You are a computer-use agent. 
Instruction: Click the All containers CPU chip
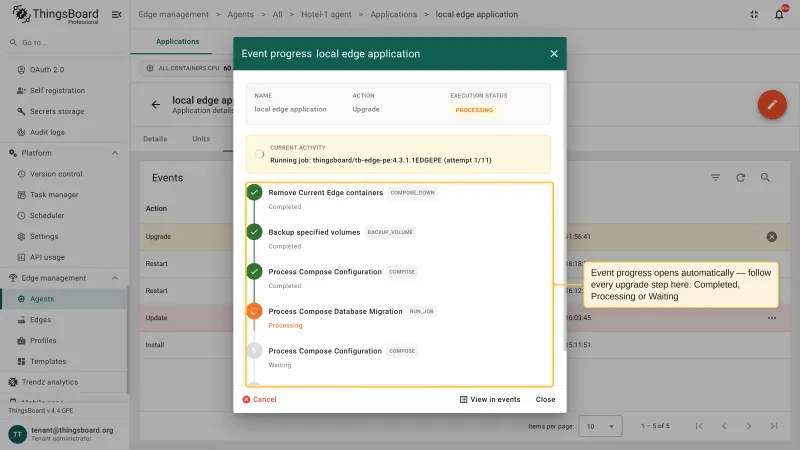tap(188, 68)
